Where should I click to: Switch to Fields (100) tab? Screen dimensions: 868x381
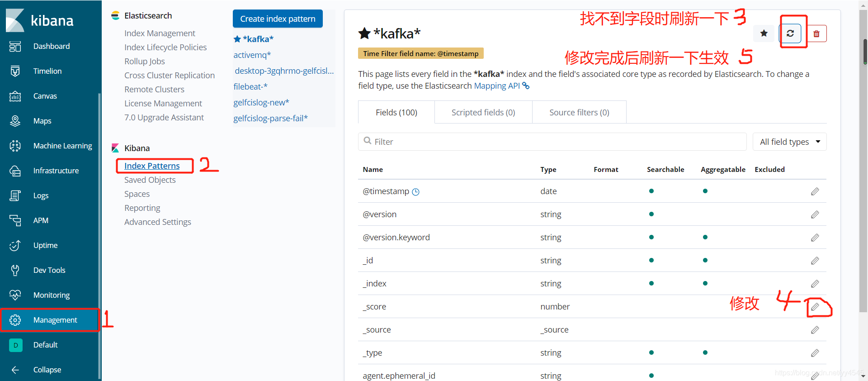click(x=396, y=112)
